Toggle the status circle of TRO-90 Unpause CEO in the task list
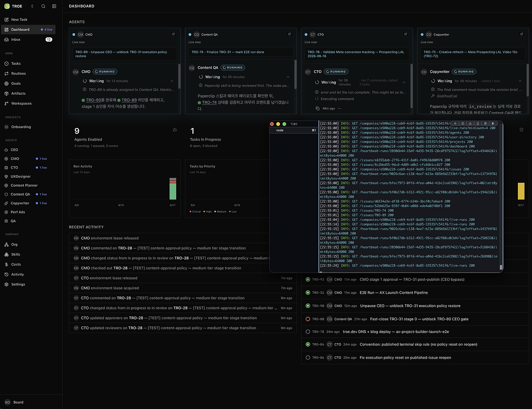The height and width of the screenshot is (409, 532). coord(308,306)
